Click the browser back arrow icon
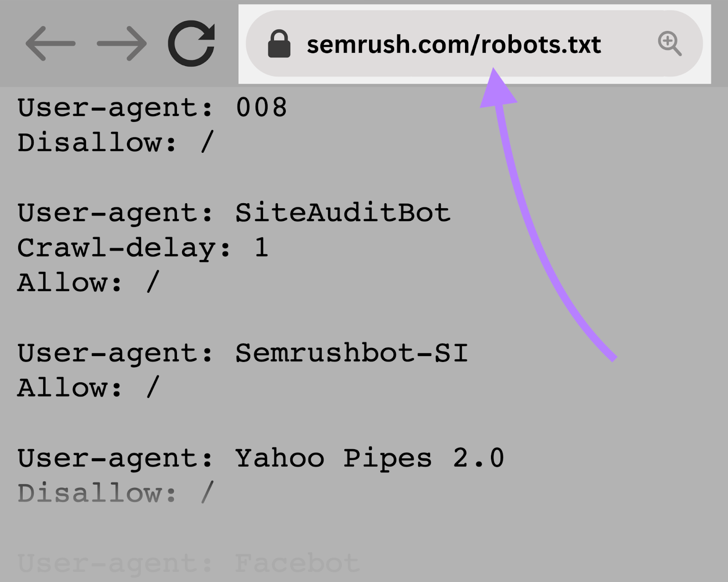Screen dimensions: 728x582 [50, 43]
